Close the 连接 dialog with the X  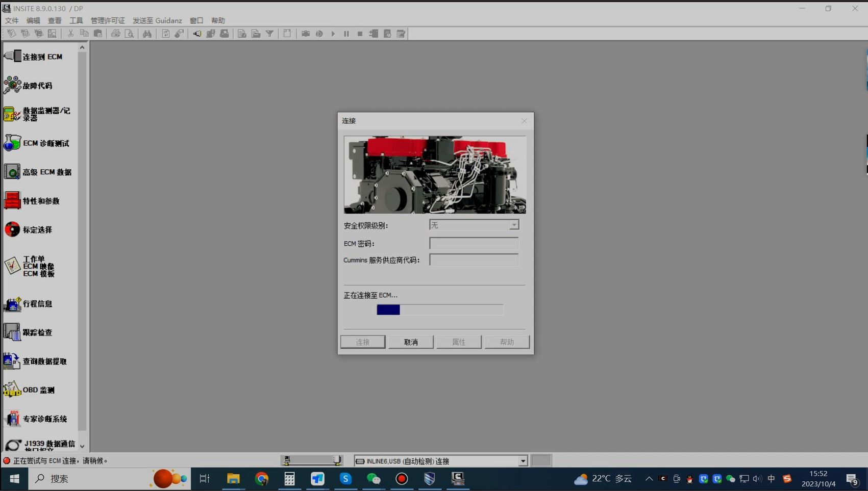point(524,121)
